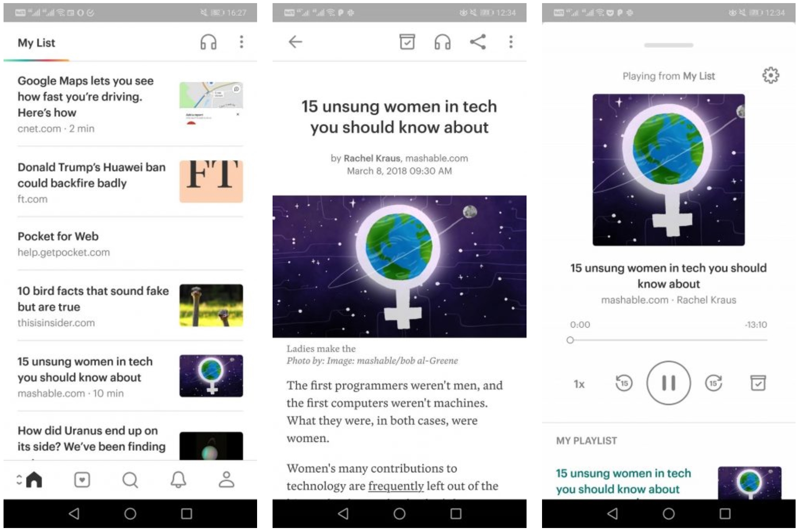
Task: Open Search from the bottom navigation bar
Action: [130, 480]
